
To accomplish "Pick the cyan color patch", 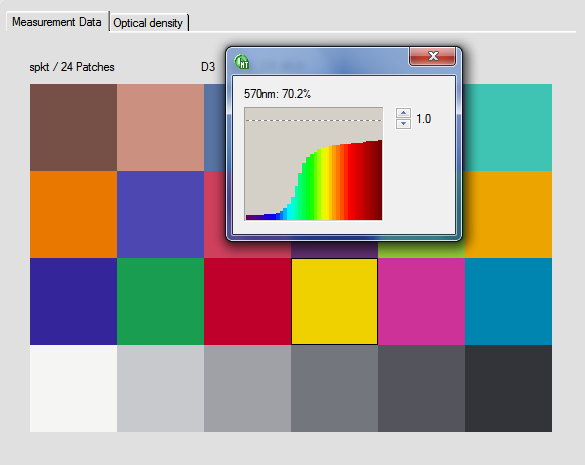I will [509, 302].
